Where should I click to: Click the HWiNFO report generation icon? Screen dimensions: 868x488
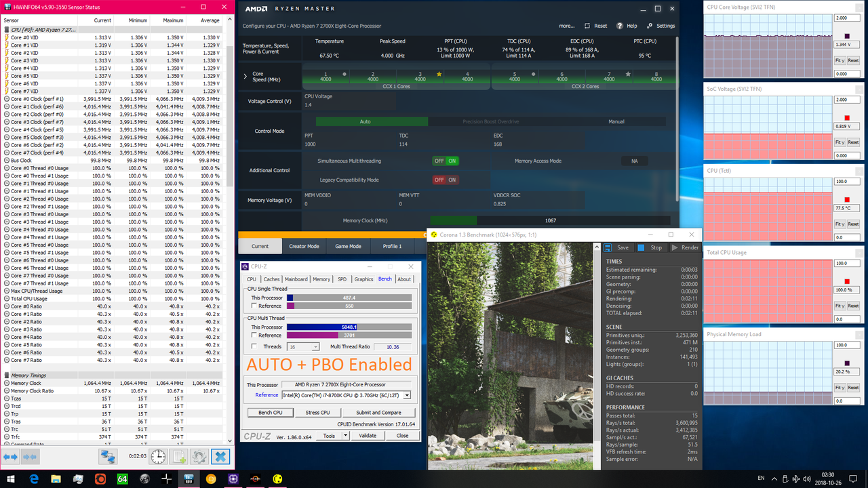178,457
